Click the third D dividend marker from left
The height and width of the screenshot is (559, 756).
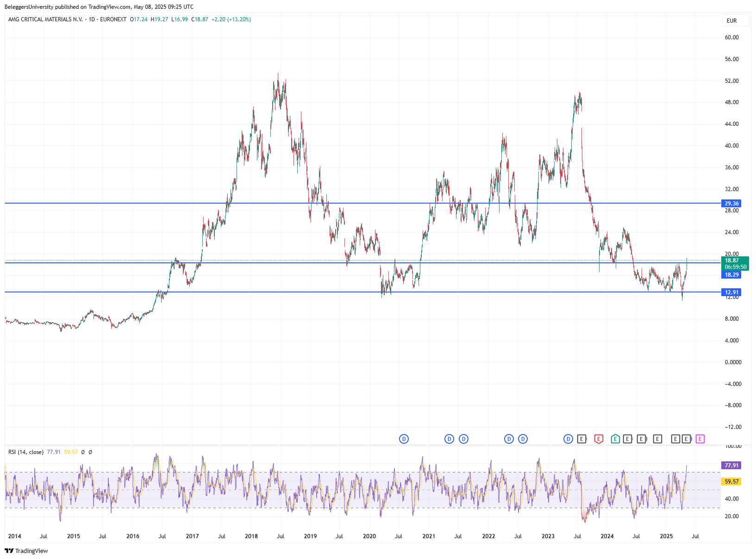point(463,439)
